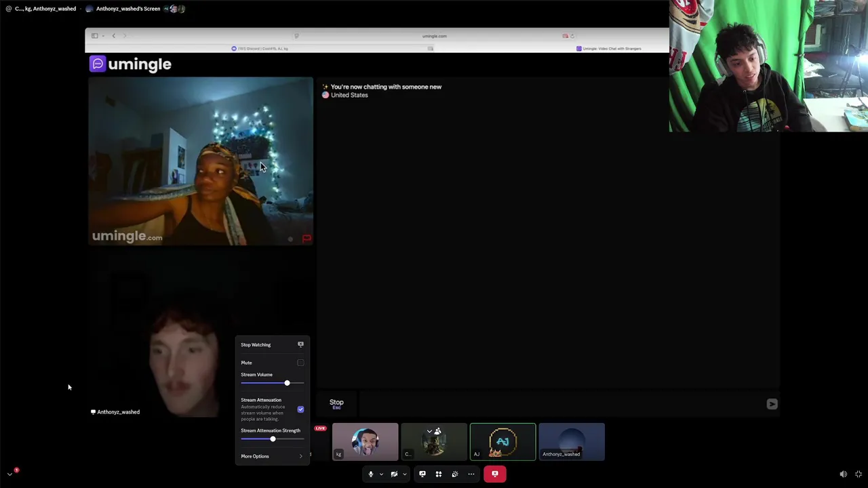Open the three-dots more menu in call bar
868x488 pixels.
pyautogui.click(x=471, y=474)
